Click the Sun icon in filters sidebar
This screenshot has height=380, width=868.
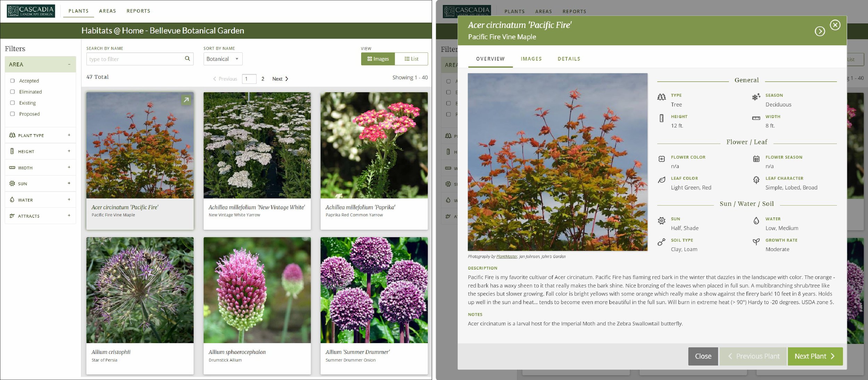(12, 183)
